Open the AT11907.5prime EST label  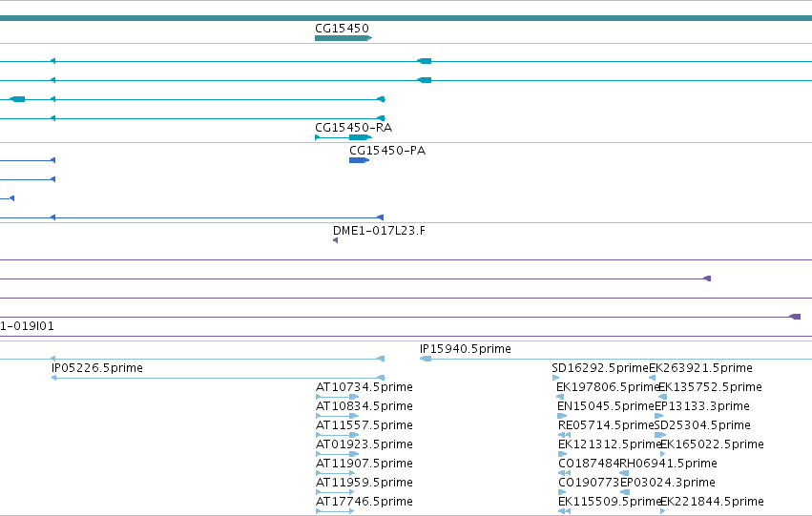364,464
